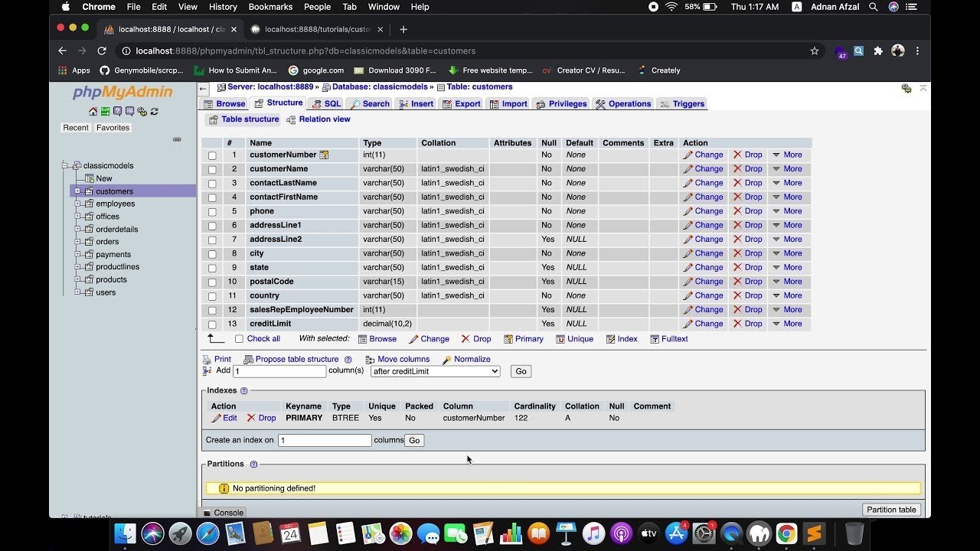Switch to the SQL tab
Screen dimensions: 980x551
pos(326,104)
